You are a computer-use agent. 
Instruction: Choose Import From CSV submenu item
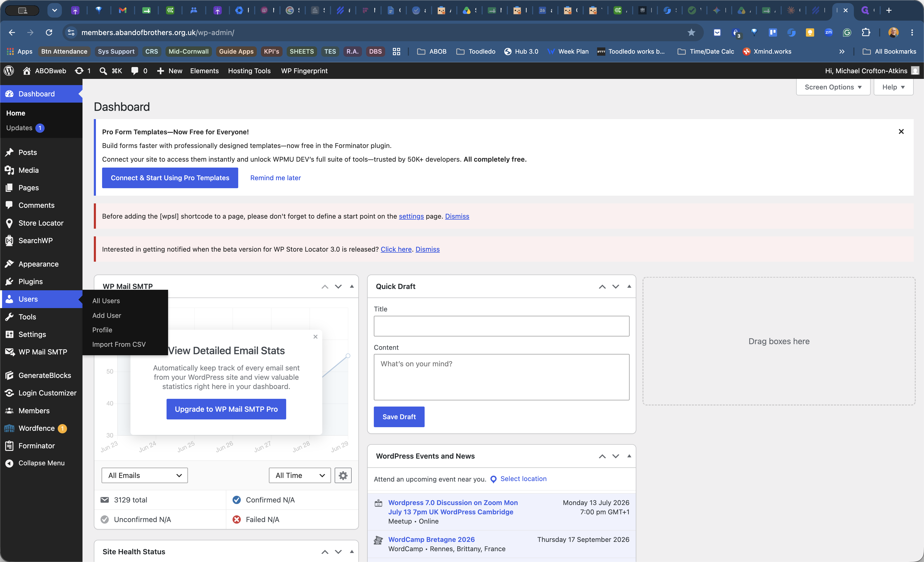click(119, 344)
